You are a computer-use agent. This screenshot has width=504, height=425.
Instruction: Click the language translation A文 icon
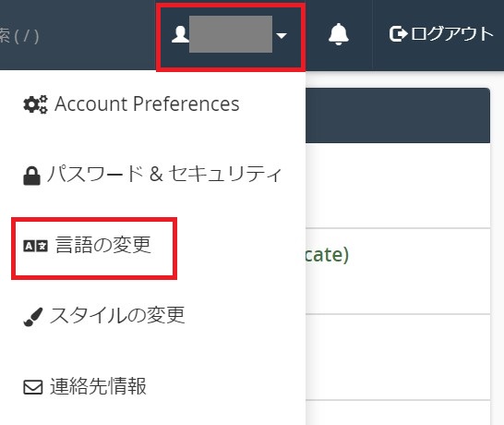[x=35, y=246]
